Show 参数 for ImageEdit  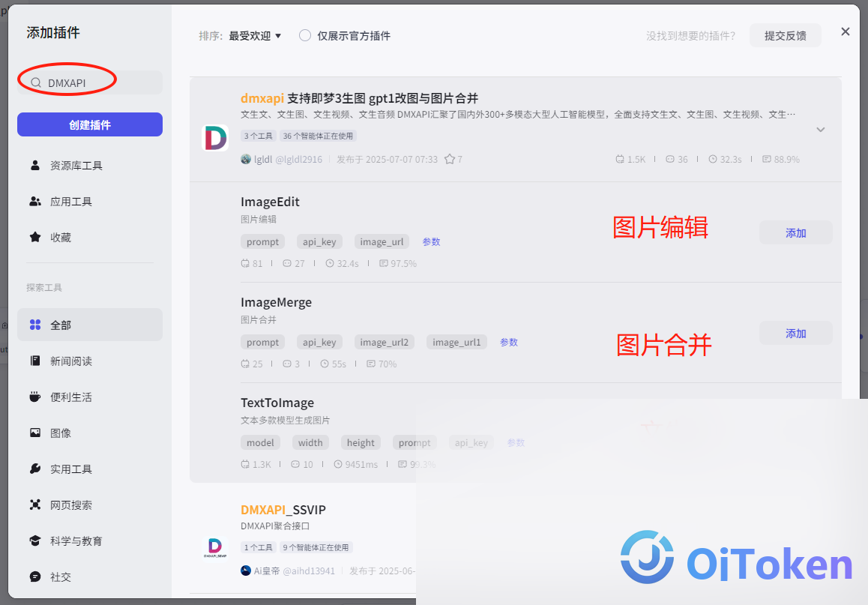(x=431, y=242)
